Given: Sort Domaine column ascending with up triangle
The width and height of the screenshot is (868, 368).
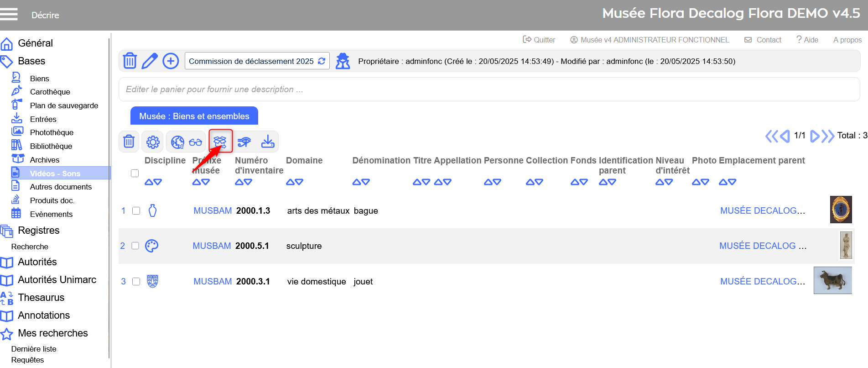Looking at the screenshot, I should (x=290, y=182).
